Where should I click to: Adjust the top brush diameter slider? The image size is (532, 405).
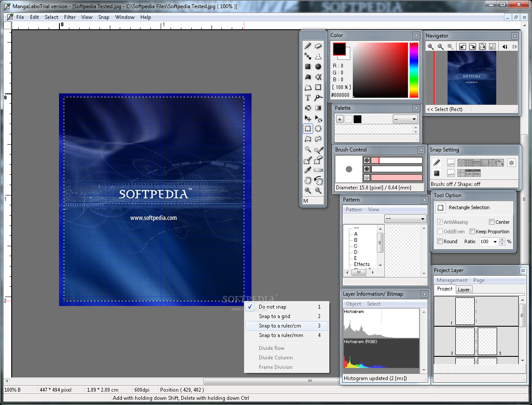coord(397,160)
